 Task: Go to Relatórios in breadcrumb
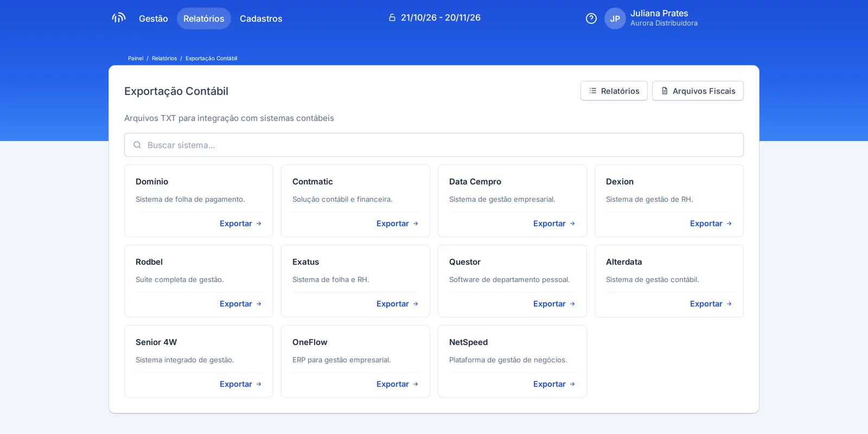[x=164, y=58]
